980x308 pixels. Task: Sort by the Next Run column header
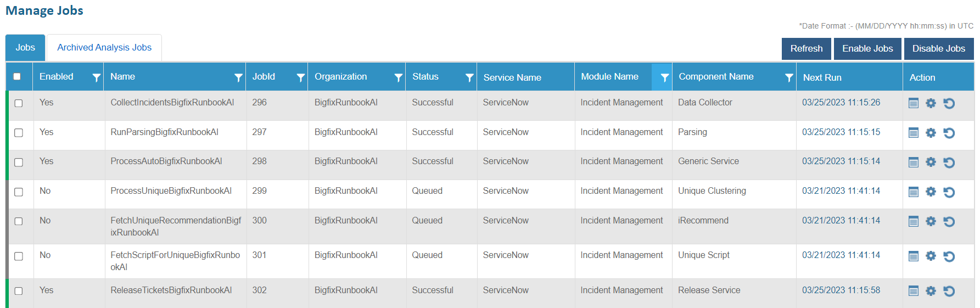822,77
